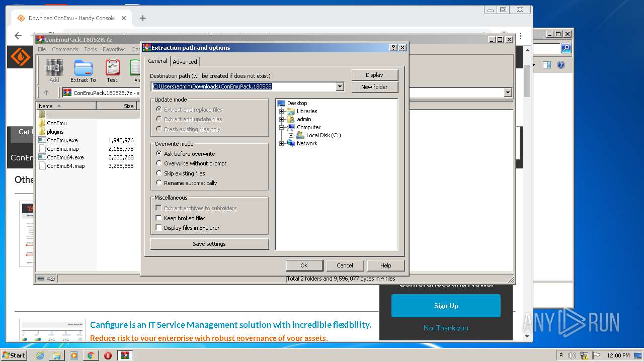Click the Sign Up button on webpage
The height and width of the screenshot is (362, 644).
446,306
